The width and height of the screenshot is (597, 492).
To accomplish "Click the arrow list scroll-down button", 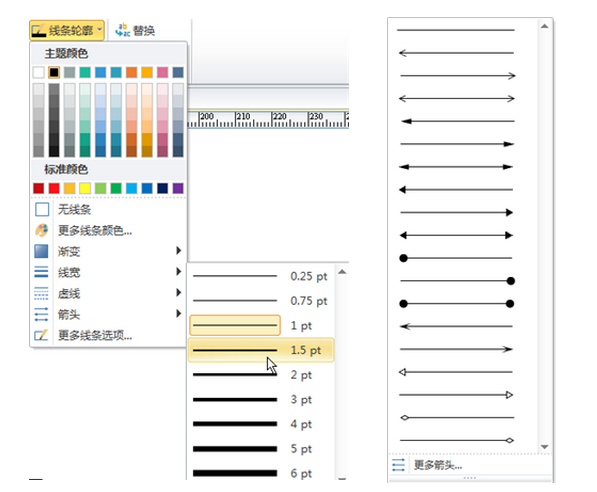I will point(544,447).
